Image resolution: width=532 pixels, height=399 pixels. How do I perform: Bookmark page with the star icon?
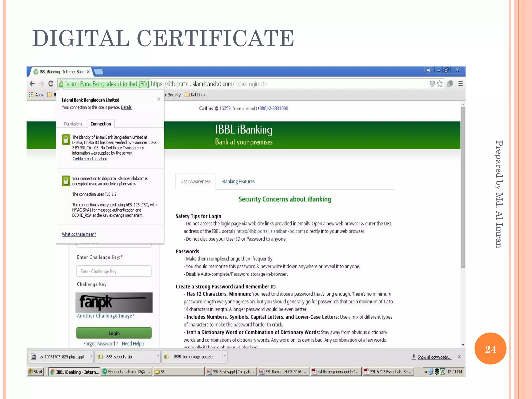click(x=440, y=84)
